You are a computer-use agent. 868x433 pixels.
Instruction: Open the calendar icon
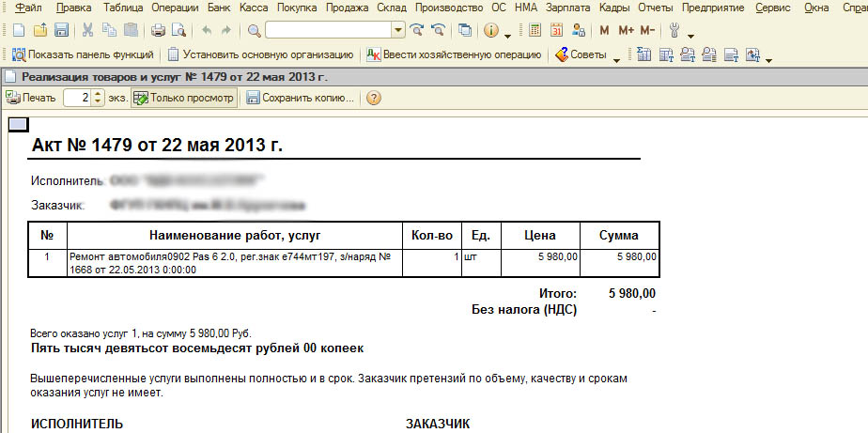coord(556,31)
